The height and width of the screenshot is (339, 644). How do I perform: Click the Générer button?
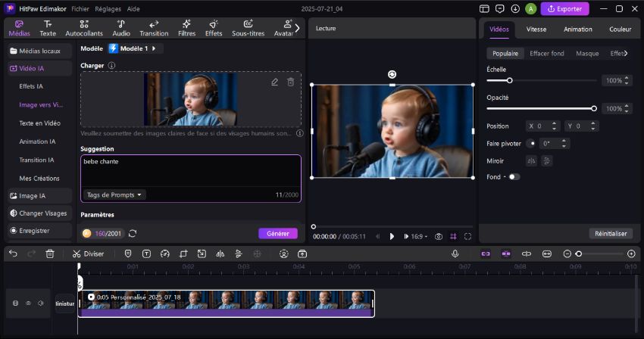pyautogui.click(x=278, y=234)
